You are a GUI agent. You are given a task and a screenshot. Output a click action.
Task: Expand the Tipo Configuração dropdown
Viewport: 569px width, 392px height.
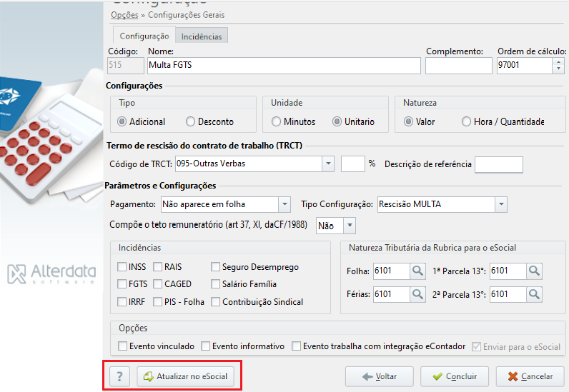click(501, 204)
